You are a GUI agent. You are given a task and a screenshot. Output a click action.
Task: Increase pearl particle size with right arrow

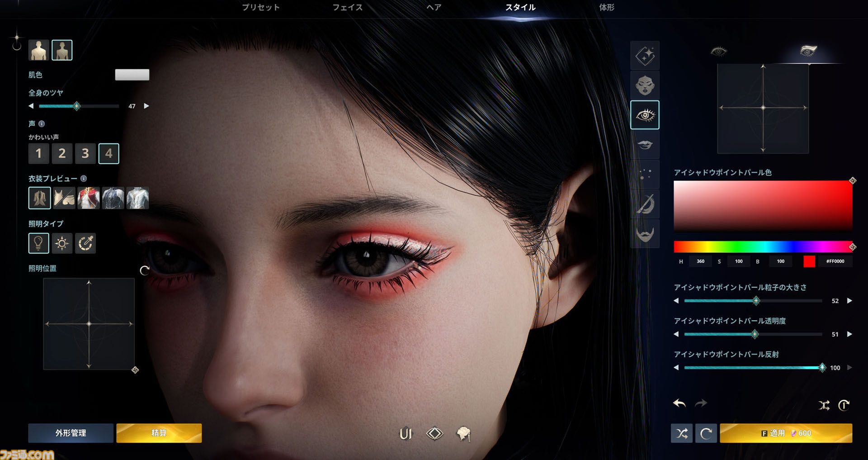pos(849,301)
